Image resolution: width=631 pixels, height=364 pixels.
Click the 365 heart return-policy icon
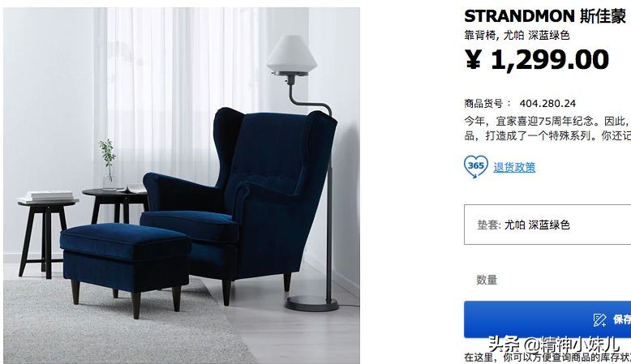point(475,166)
